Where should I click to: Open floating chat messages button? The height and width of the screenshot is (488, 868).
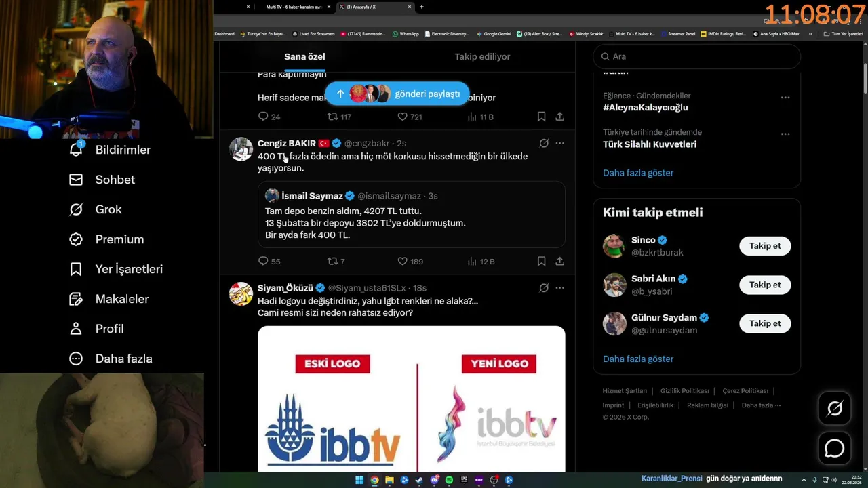click(834, 449)
